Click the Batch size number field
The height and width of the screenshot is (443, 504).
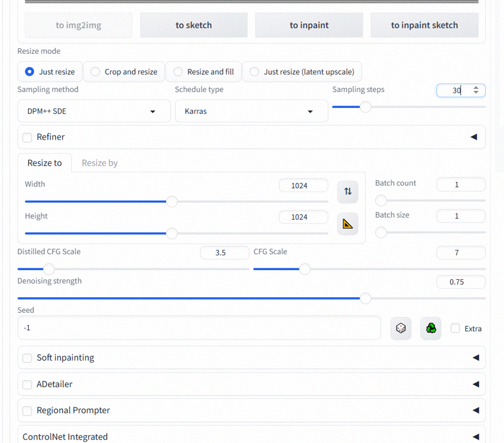(460, 216)
